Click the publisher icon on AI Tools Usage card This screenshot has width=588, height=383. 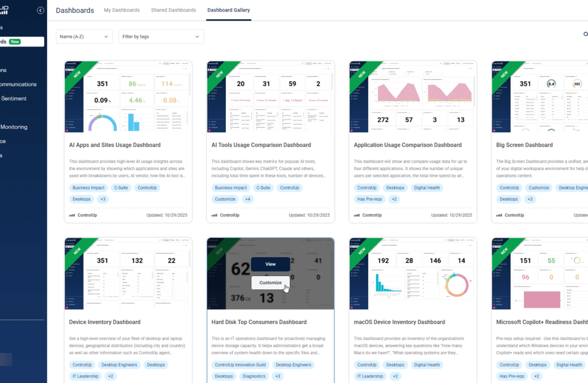[214, 215]
